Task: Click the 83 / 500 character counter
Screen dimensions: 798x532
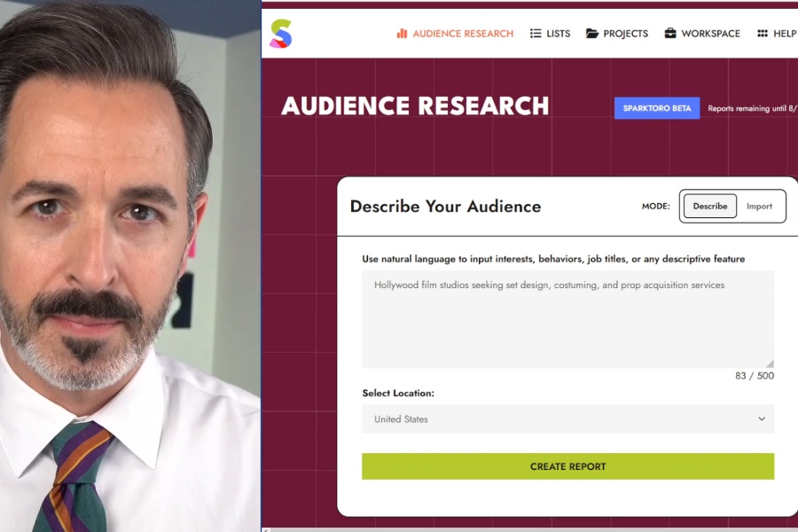Action: click(x=755, y=376)
